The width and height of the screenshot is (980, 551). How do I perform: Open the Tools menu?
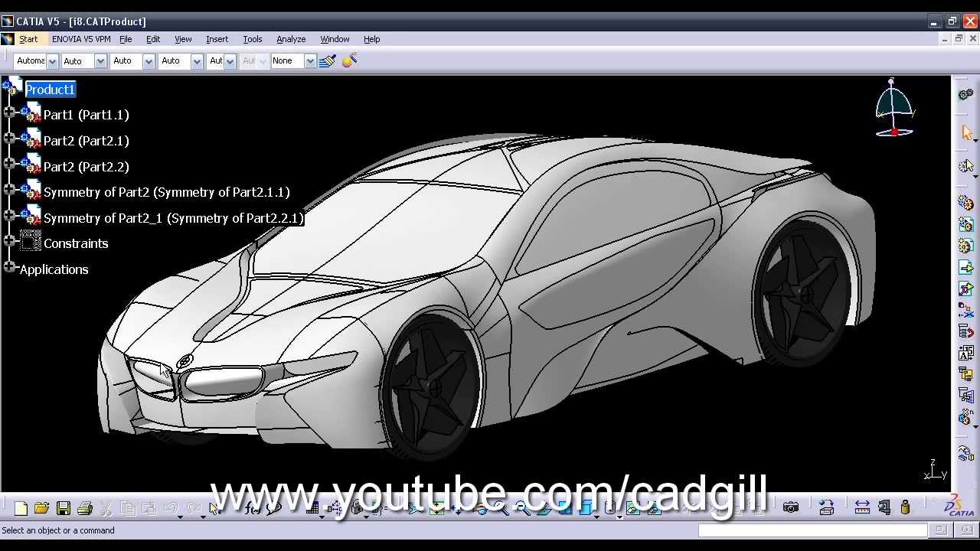[x=252, y=39]
